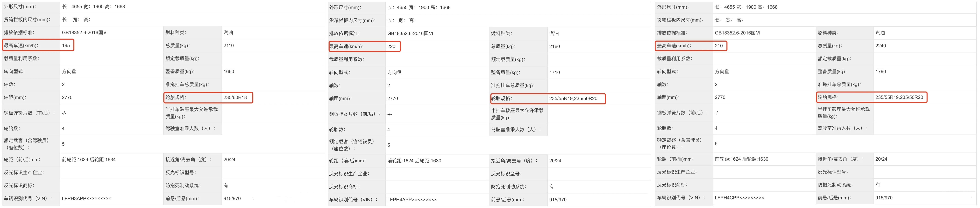This screenshot has height=208, width=980.
Task: Click total mass value 2240
Action: pyautogui.click(x=881, y=46)
